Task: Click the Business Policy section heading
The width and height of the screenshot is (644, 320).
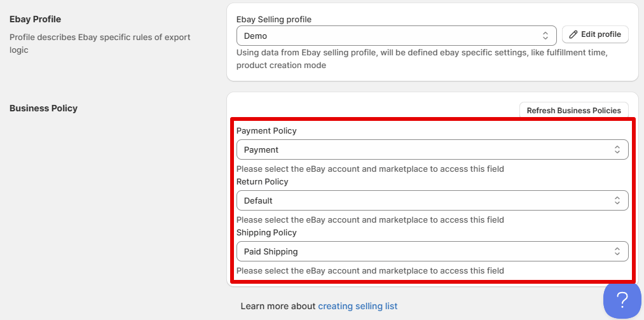Action: click(43, 108)
